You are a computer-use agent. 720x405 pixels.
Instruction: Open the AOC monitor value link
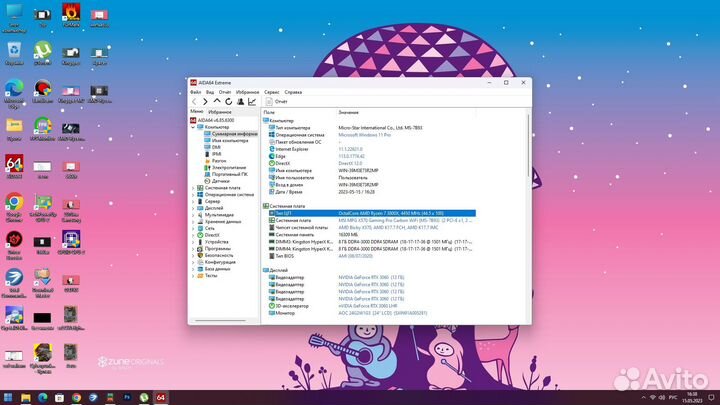382,313
